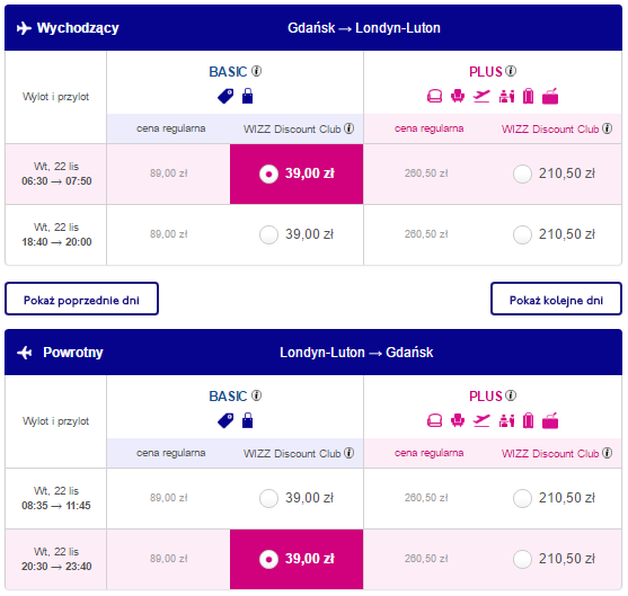Screen dimensions: 628x596
Task: Click the Wychodzący Gdańsk to Londyn-Luton header
Action: click(313, 28)
